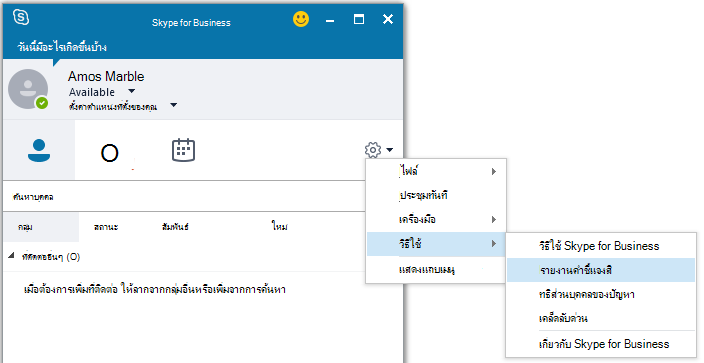Image resolution: width=704 pixels, height=363 pixels.
Task: Click the ค้นหาบุคคล search field
Action: [x=184, y=197]
